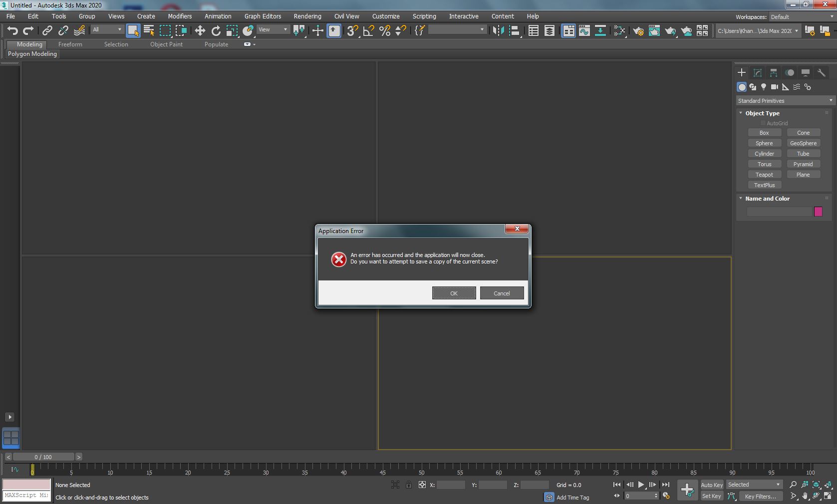Screen dimensions: 837x504
Task: Toggle Isolate Selection in the status bar
Action: pos(395,485)
